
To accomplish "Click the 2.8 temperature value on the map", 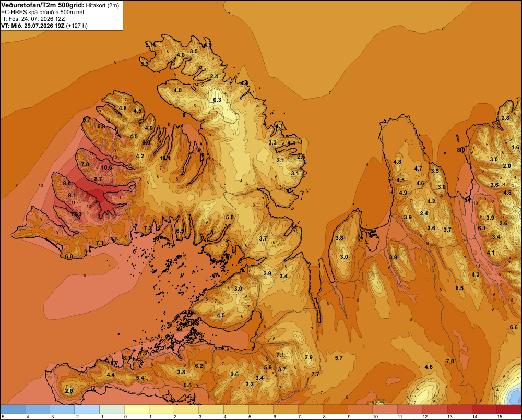I will coord(505,118).
